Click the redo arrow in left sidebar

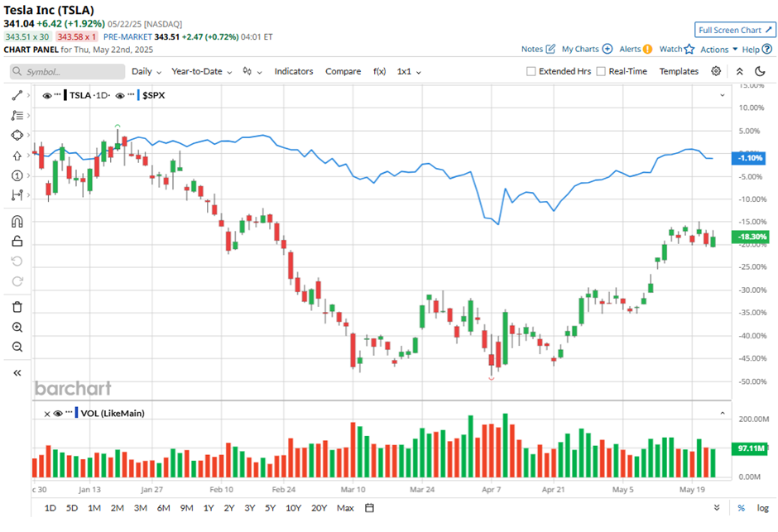17,281
